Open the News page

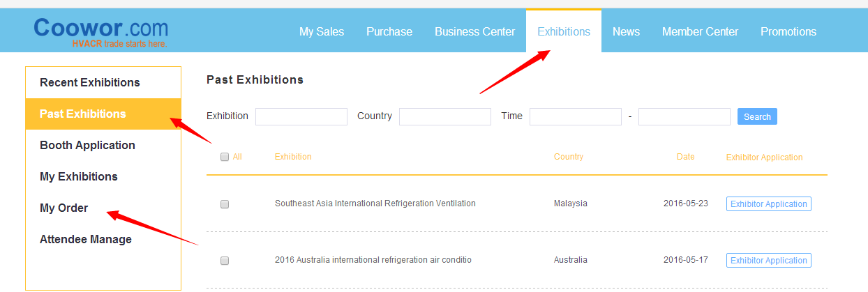pos(626,31)
